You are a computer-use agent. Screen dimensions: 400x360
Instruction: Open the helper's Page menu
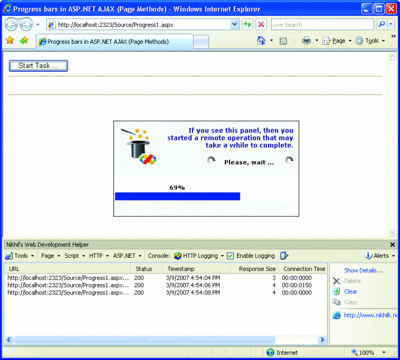click(x=50, y=256)
